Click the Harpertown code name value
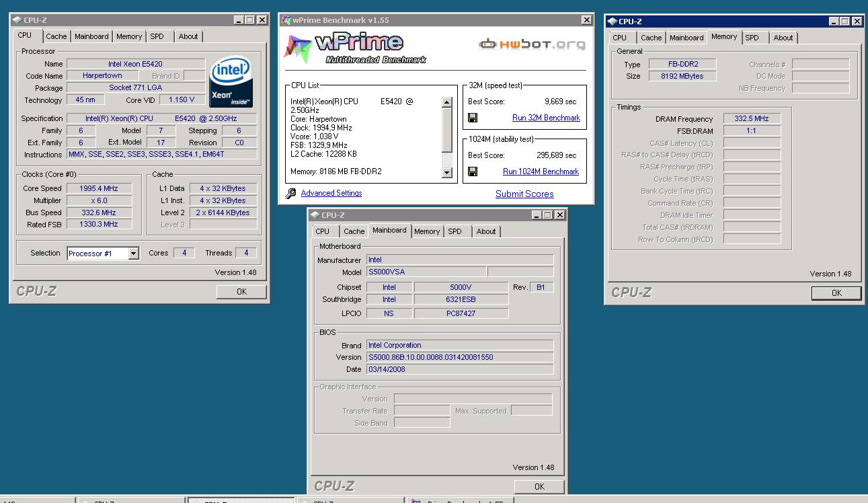Screen dimensions: 868x503 pyautogui.click(x=102, y=76)
